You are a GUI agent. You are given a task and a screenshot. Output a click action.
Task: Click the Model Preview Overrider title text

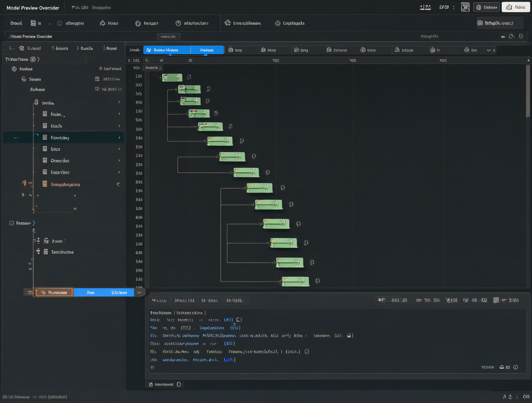(33, 8)
